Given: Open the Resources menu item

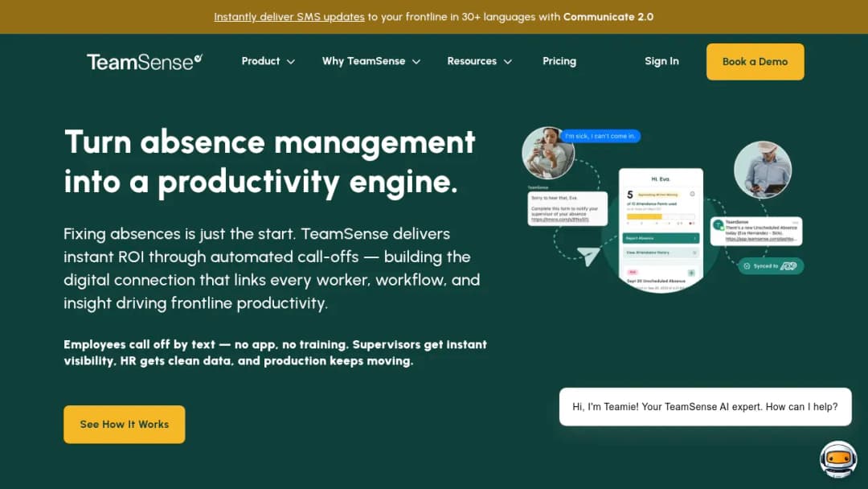Looking at the screenshot, I should click(x=472, y=61).
